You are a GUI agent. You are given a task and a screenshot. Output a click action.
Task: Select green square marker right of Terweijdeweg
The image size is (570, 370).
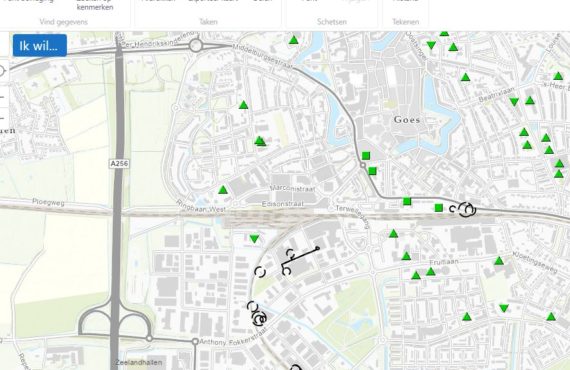coord(407,201)
